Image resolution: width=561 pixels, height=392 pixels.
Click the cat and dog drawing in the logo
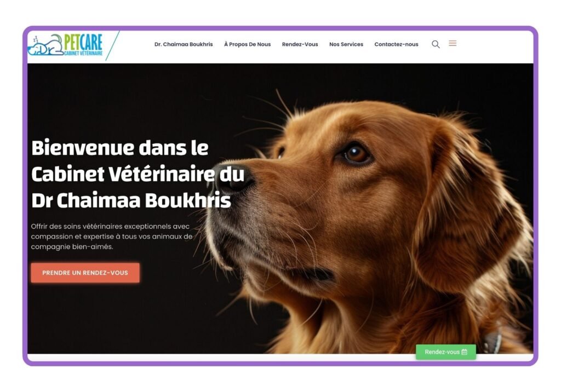coord(45,45)
